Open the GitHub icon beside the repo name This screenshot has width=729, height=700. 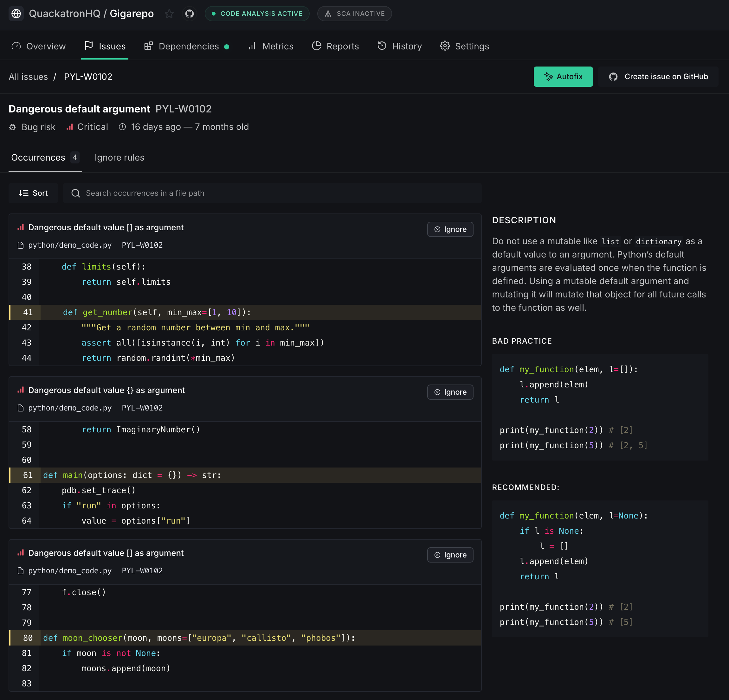pyautogui.click(x=190, y=14)
